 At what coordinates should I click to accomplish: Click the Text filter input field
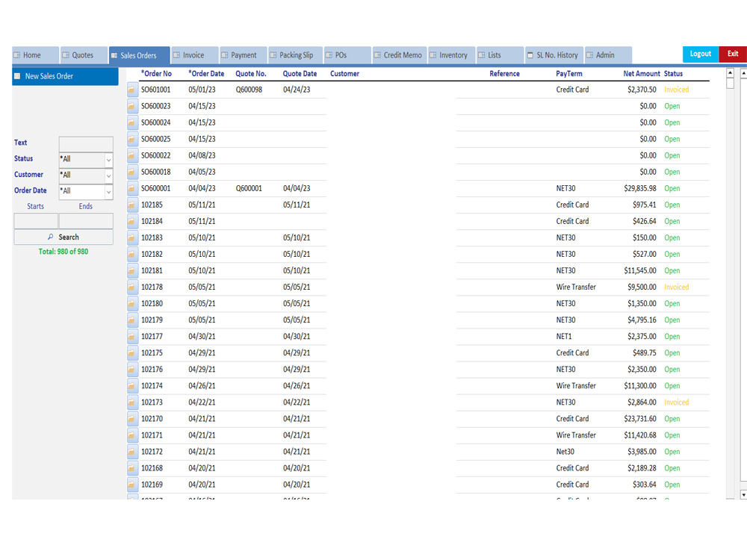point(86,144)
